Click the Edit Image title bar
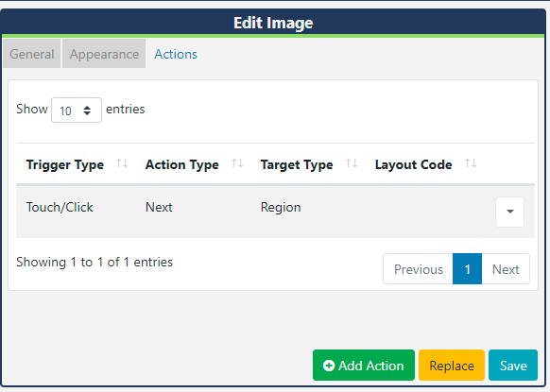Image resolution: width=550 pixels, height=392 pixels. 273,23
